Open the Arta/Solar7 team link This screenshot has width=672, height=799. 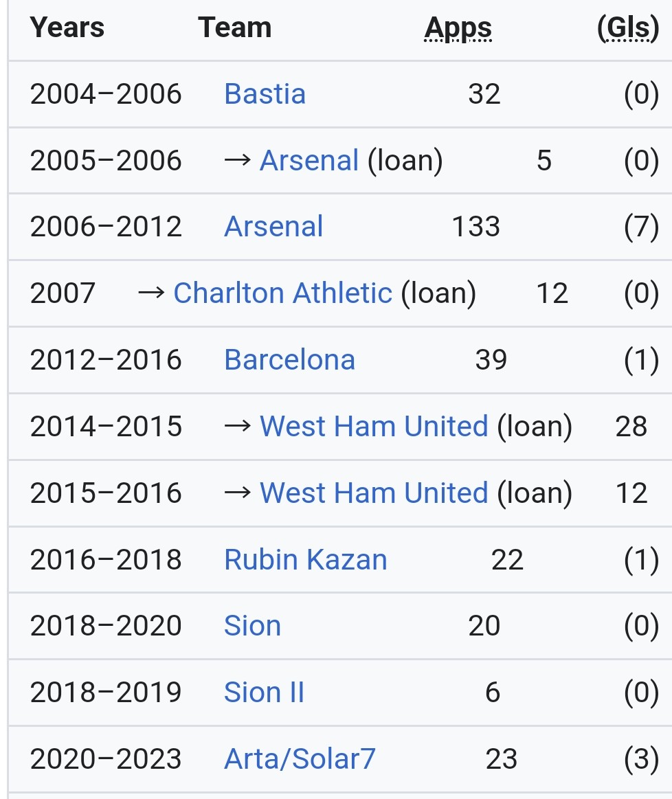300,758
